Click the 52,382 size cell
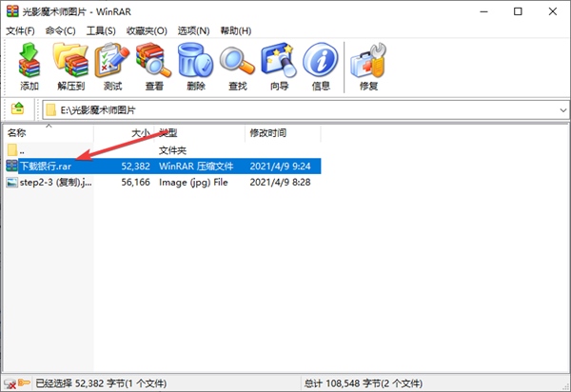The height and width of the screenshot is (392, 571). pyautogui.click(x=135, y=167)
